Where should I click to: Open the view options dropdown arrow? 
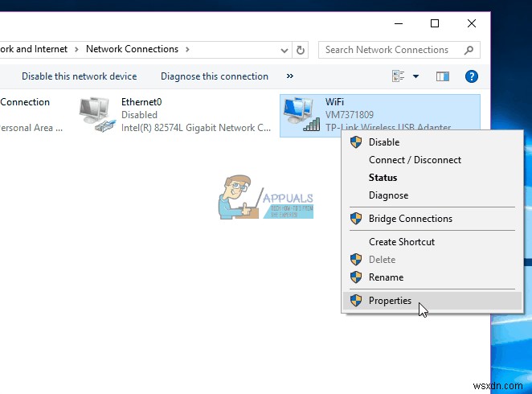(416, 76)
